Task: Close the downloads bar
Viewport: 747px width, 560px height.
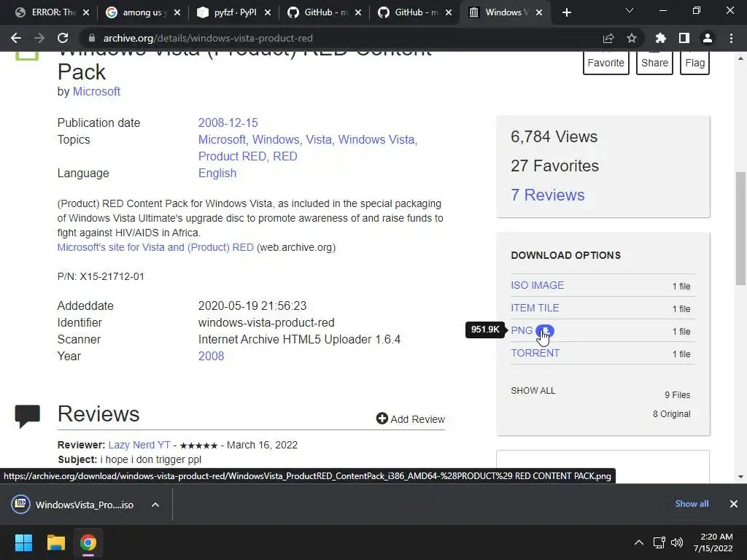Action: (x=734, y=504)
